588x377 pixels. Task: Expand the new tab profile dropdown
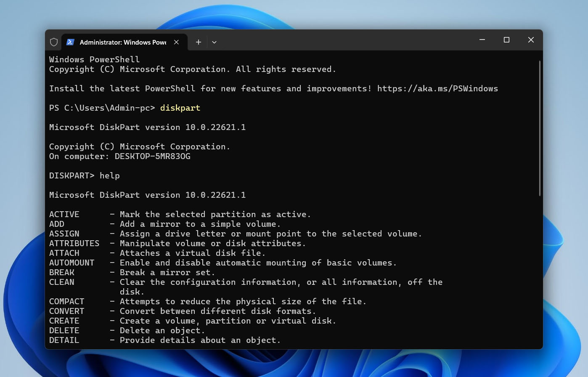point(214,42)
